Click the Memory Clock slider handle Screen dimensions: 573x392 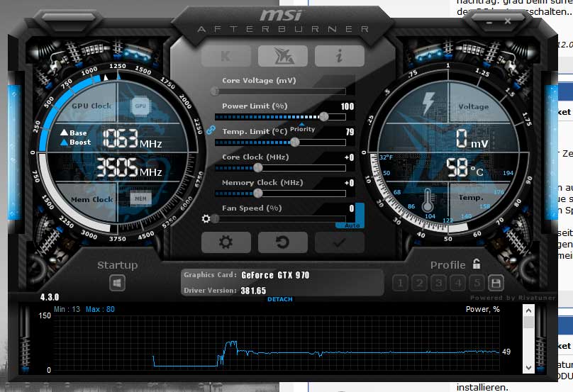pyautogui.click(x=257, y=194)
